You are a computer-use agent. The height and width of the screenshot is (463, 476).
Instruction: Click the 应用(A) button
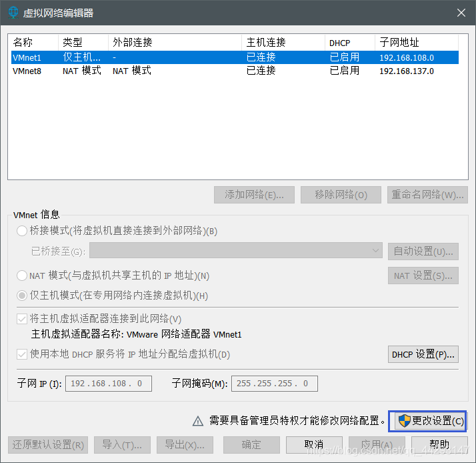(x=377, y=445)
